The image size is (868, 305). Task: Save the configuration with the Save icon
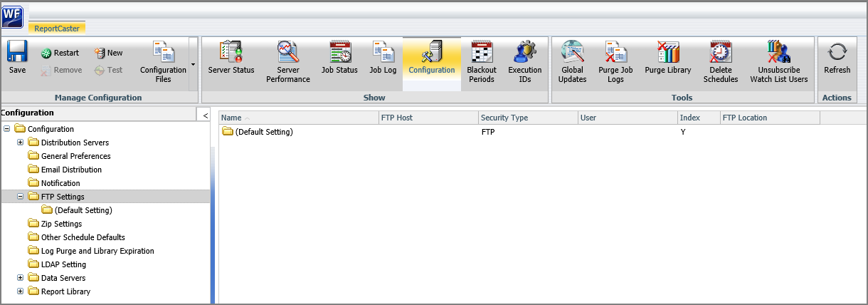coord(17,57)
